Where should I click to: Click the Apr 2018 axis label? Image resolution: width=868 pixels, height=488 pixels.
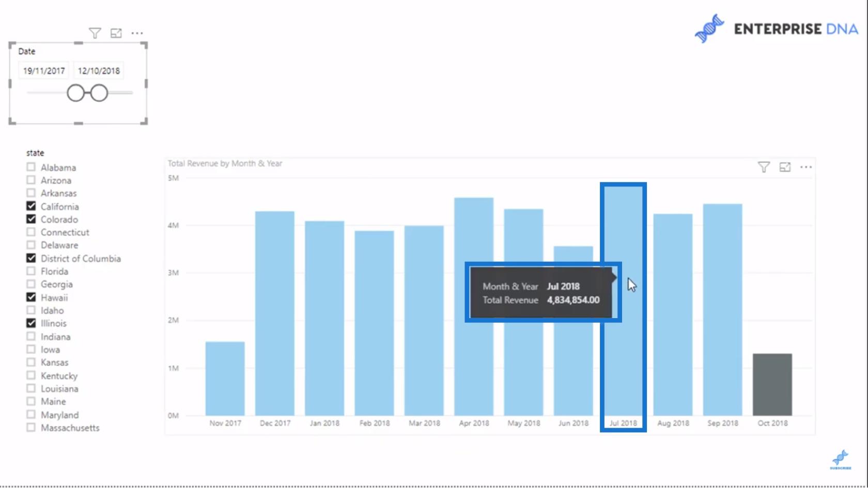pos(474,423)
